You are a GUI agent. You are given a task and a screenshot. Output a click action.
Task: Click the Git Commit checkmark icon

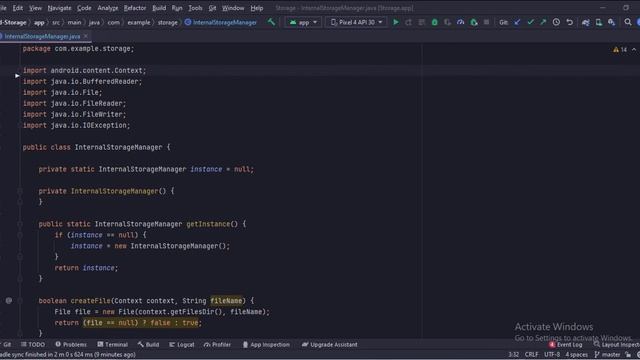tap(530, 22)
